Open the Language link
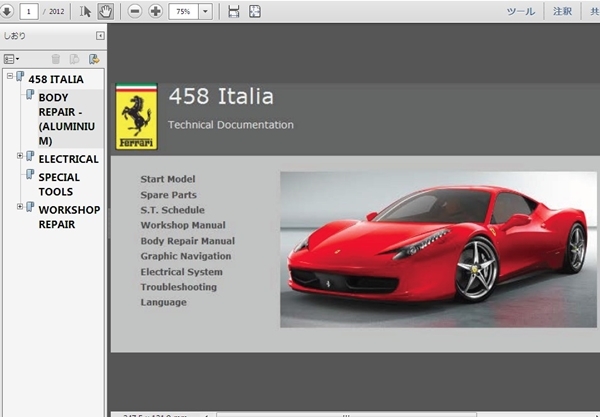 coord(163,302)
